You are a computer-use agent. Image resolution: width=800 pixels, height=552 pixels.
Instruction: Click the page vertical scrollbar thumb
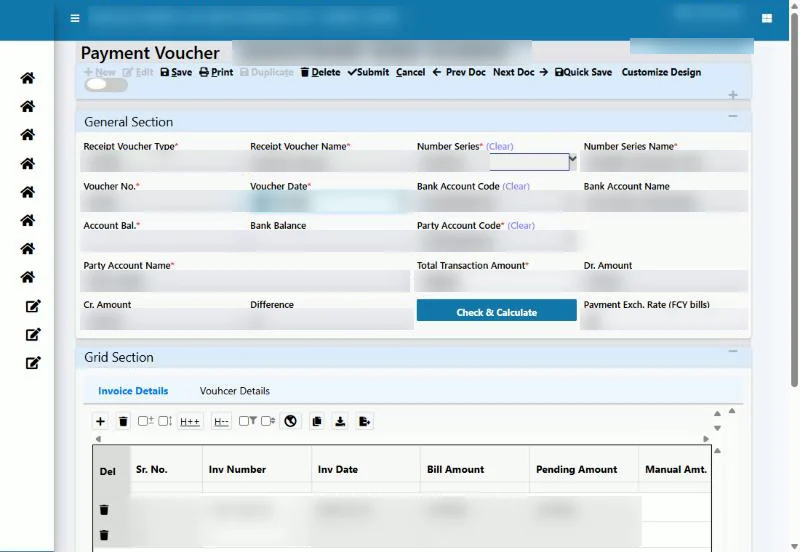point(794,200)
